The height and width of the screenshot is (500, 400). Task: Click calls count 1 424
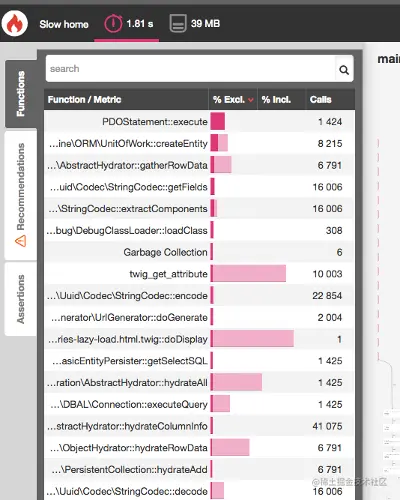point(330,121)
